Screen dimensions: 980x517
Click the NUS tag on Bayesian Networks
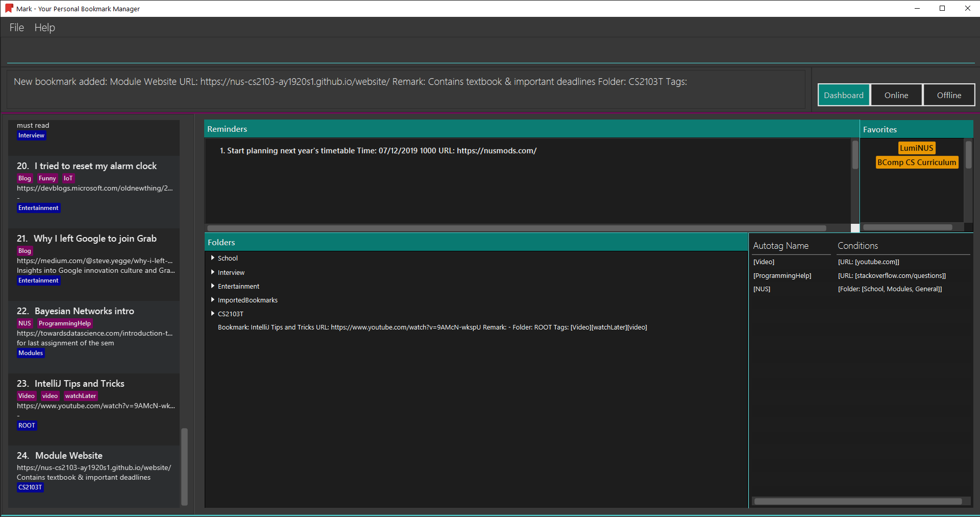point(24,323)
